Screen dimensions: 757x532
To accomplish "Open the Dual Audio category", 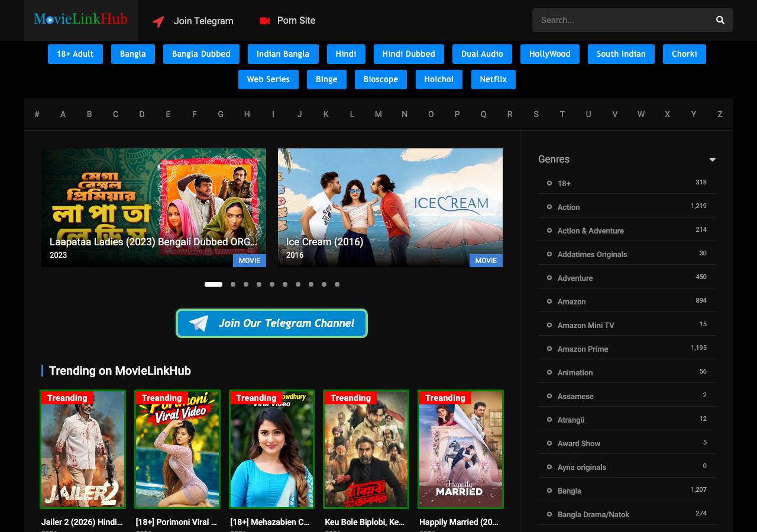I will pos(482,54).
